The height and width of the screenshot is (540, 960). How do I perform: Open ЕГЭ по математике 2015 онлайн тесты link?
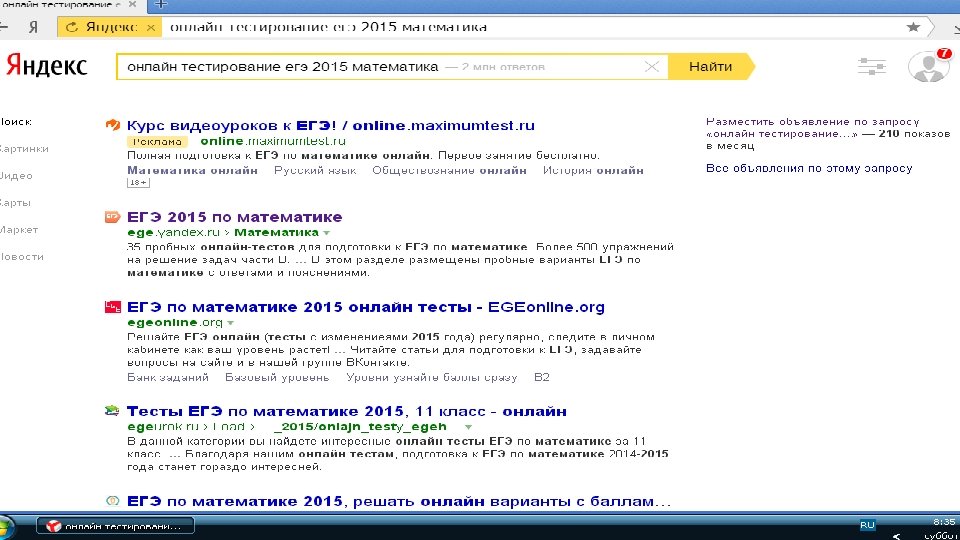366,307
